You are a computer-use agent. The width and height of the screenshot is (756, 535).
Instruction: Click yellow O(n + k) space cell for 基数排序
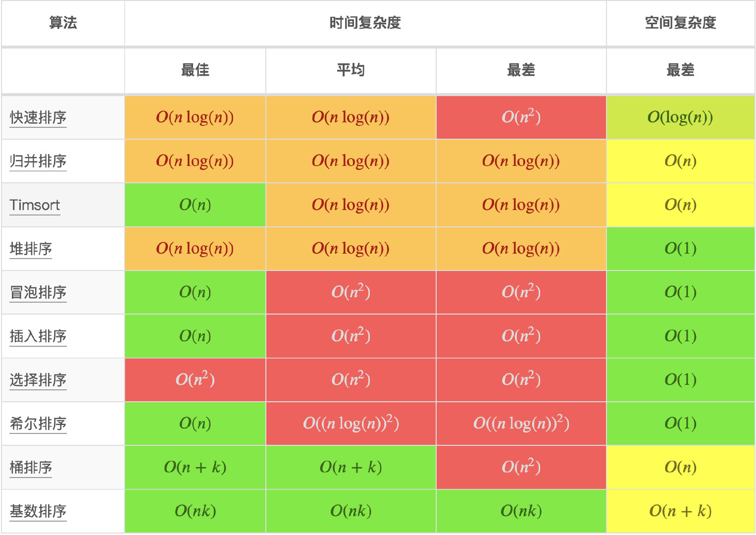pyautogui.click(x=681, y=511)
